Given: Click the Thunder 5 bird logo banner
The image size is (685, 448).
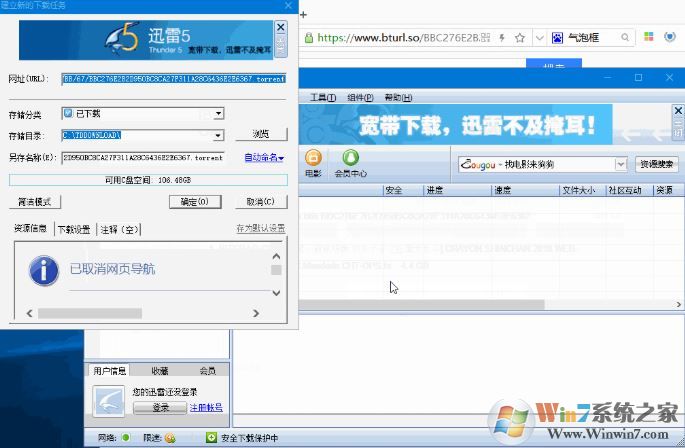Looking at the screenshot, I should pyautogui.click(x=145, y=40).
